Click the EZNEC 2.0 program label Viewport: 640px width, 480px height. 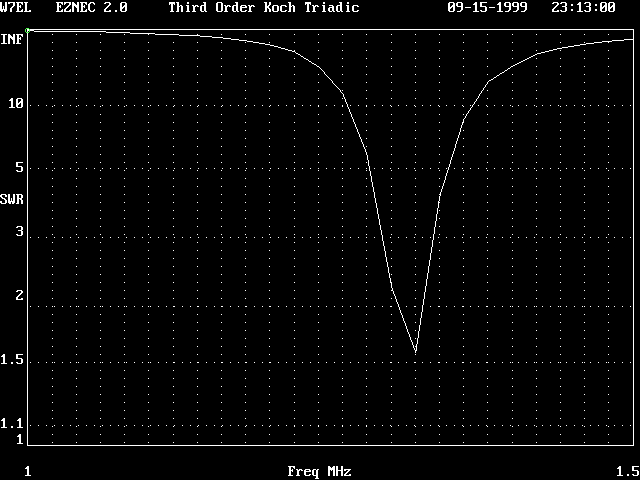(91, 7)
